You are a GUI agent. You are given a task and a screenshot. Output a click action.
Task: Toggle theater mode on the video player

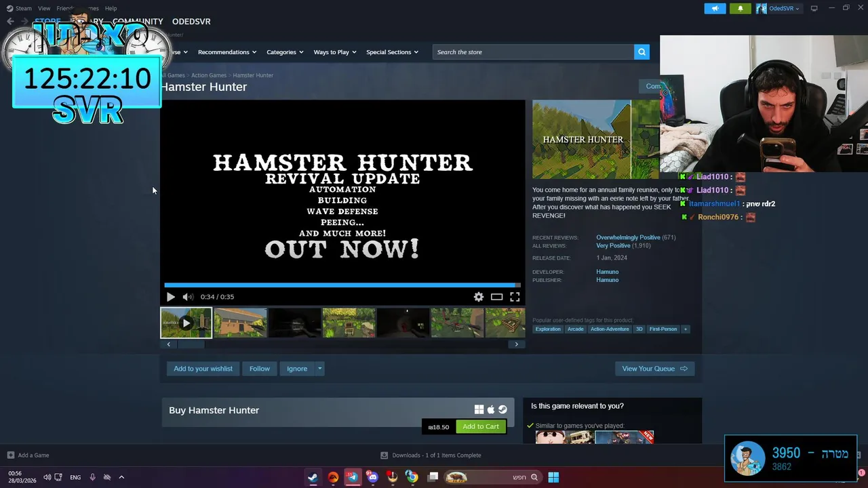[497, 297]
